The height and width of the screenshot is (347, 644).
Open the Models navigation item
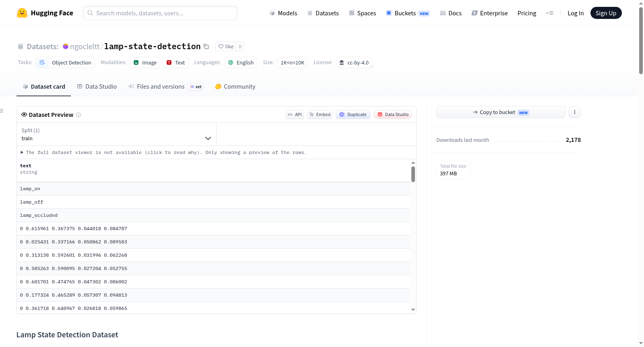(x=283, y=13)
